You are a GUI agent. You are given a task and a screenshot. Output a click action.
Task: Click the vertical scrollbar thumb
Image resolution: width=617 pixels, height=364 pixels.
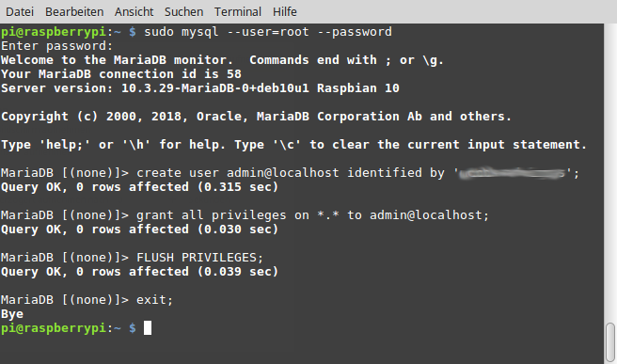click(x=609, y=341)
